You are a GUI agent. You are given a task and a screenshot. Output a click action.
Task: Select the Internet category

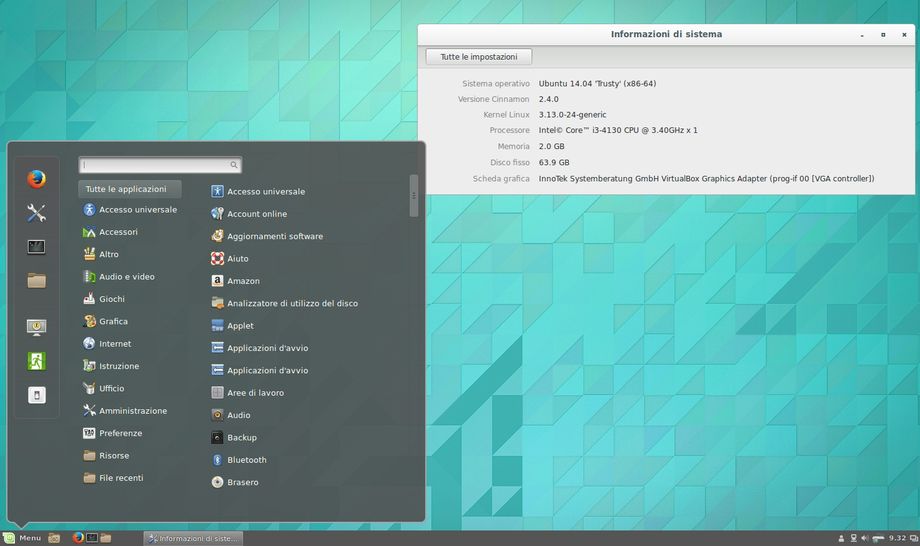[x=114, y=344]
